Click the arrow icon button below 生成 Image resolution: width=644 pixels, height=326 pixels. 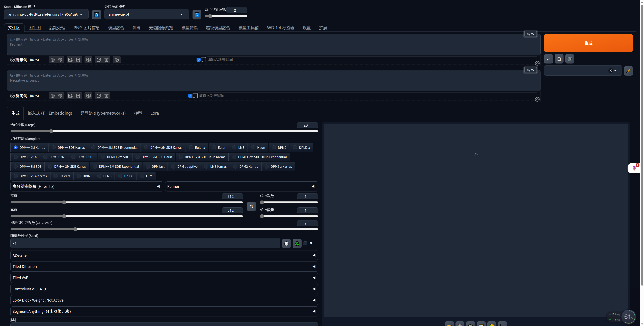(549, 59)
